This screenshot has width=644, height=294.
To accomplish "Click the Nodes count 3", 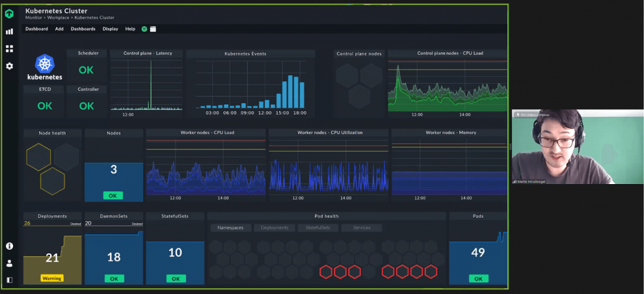I will point(114,169).
